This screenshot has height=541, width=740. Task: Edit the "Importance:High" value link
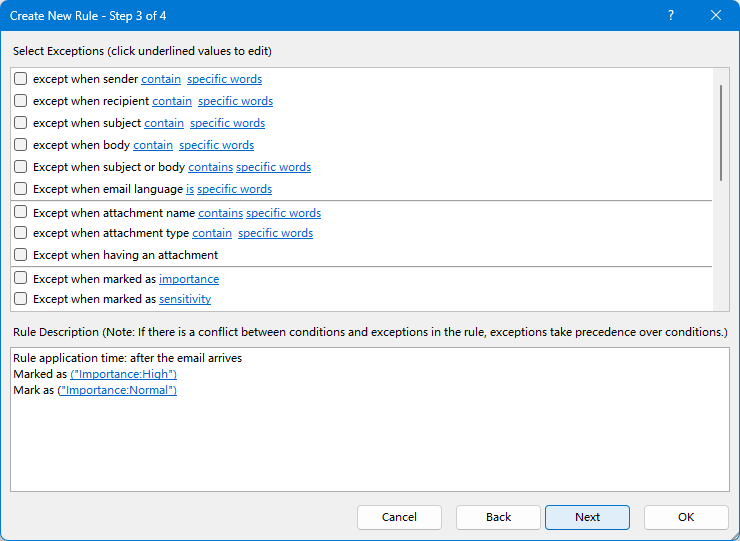click(124, 374)
